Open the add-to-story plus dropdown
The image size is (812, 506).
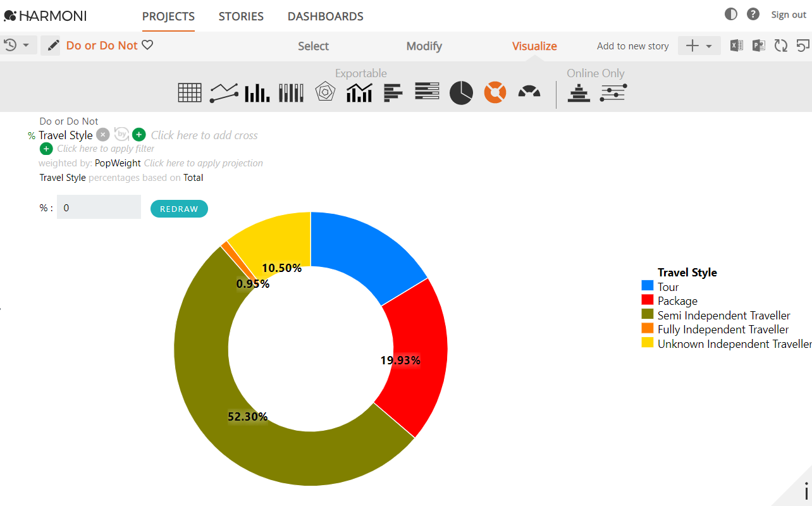pyautogui.click(x=699, y=46)
